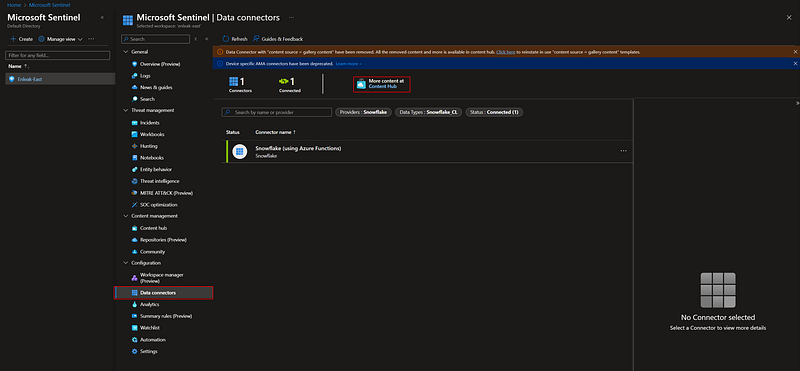
Task: Dismiss the orange gallery content banner
Action: pos(795,52)
